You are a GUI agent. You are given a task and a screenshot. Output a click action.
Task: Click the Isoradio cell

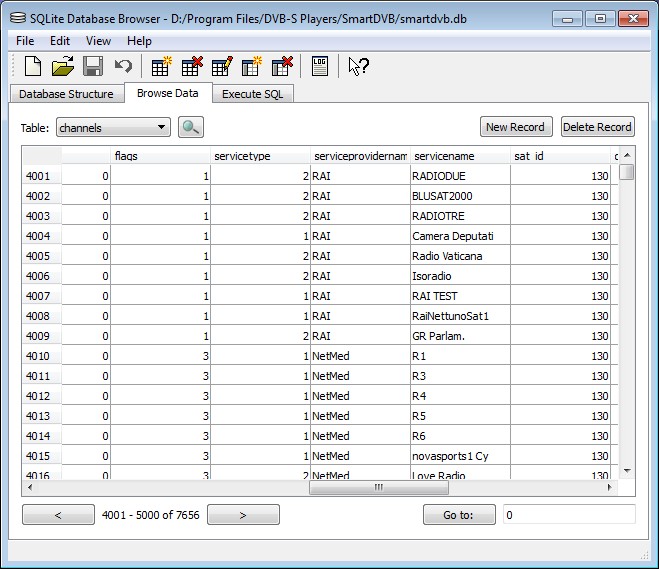pos(461,276)
